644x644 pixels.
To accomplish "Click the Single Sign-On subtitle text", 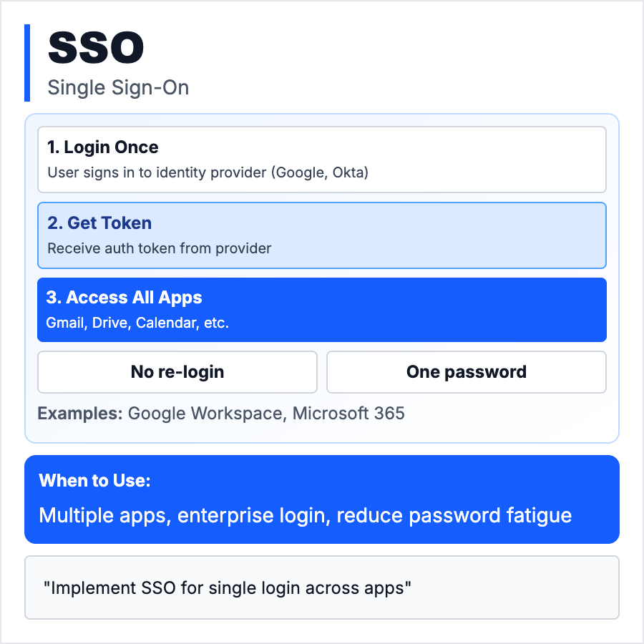I will click(118, 87).
